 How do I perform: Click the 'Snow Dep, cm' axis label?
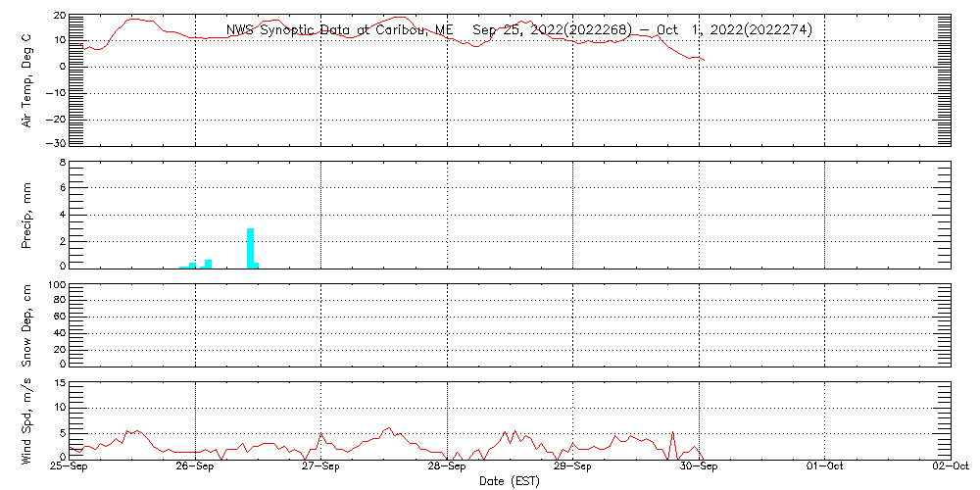click(x=27, y=325)
